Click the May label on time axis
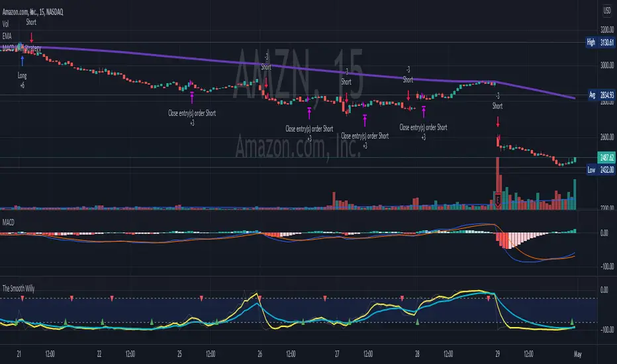 578,354
